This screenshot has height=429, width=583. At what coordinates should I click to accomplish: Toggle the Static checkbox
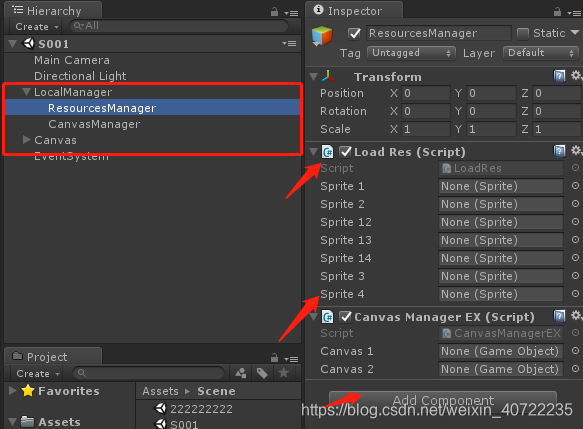523,34
